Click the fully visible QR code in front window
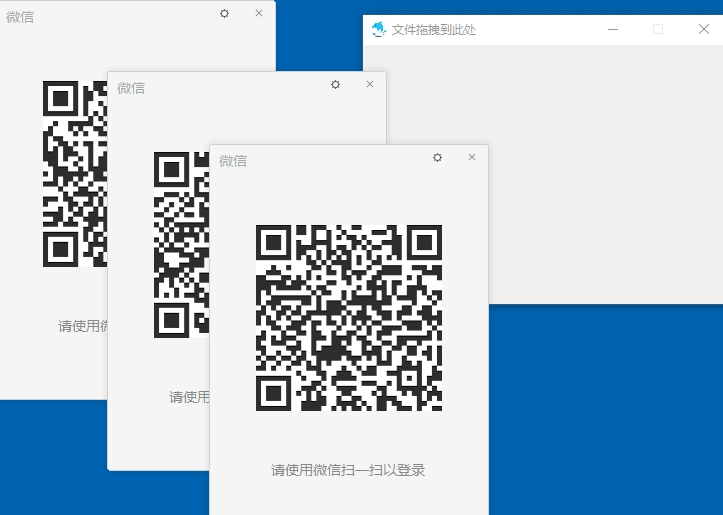This screenshot has width=723, height=515. click(x=349, y=318)
